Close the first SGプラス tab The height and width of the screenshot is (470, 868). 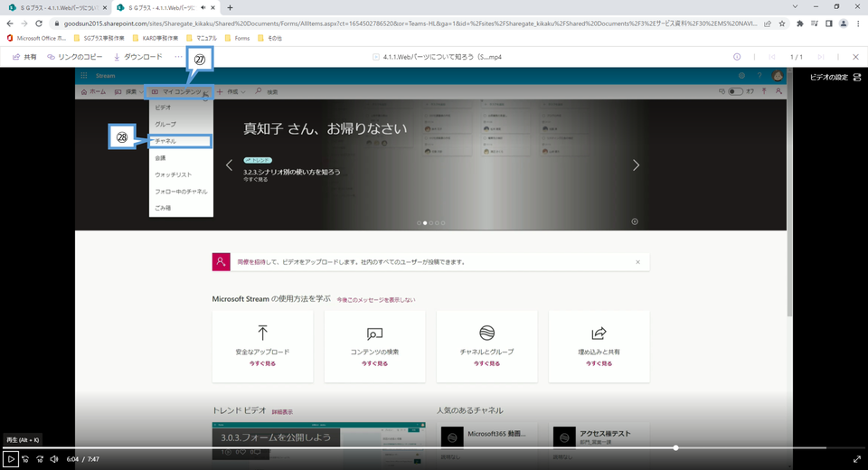click(105, 8)
